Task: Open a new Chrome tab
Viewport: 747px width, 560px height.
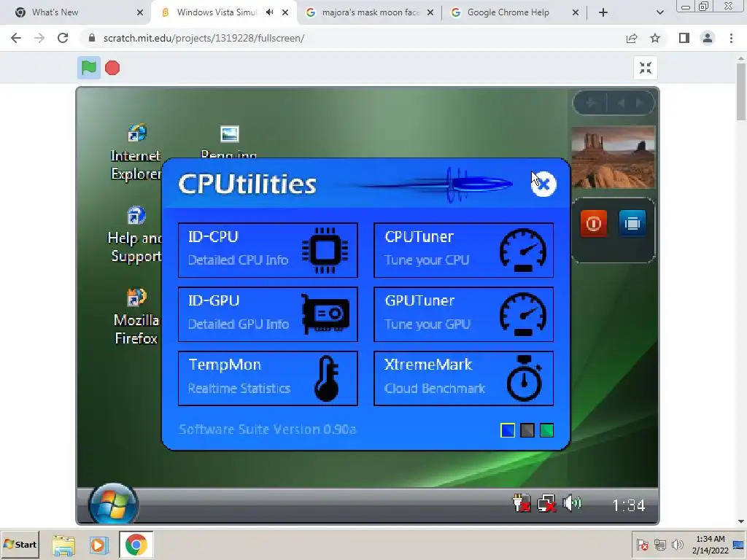Action: [x=603, y=12]
